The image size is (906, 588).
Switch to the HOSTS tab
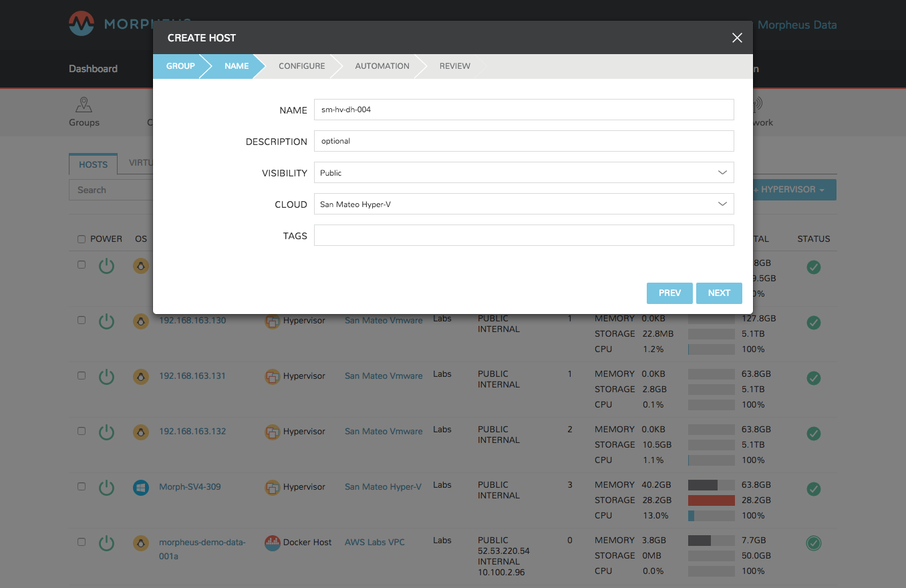[94, 164]
